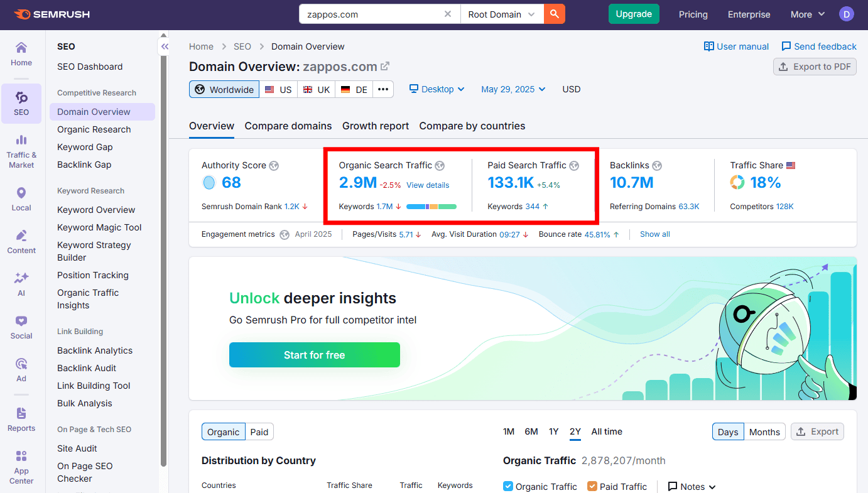Screen dimensions: 868x493
Task: Click the search magnifier icon in the top bar
Action: tap(554, 13)
